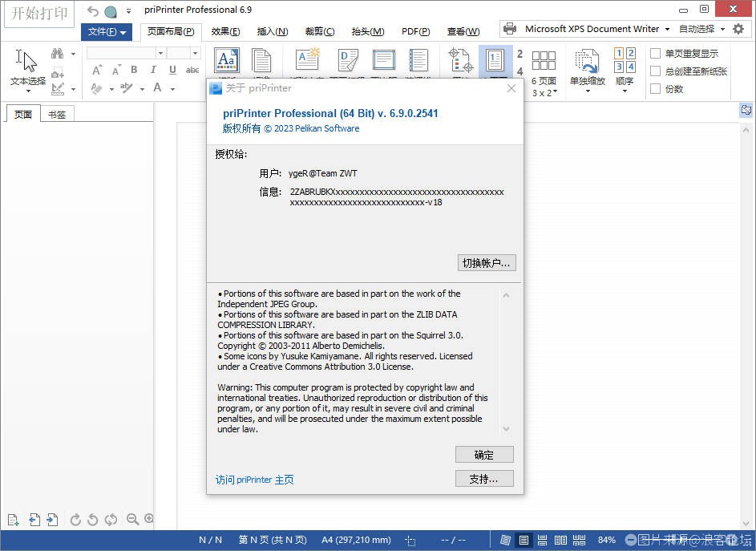Viewport: 756px width, 551px height.
Task: Click the 确定 OK button
Action: click(484, 455)
